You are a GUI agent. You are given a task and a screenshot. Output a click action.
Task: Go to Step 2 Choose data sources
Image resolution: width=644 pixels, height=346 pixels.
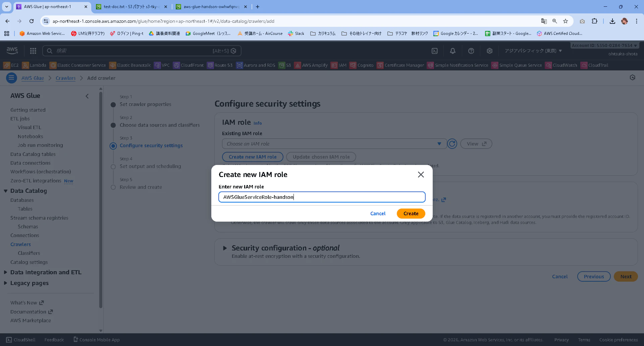[x=160, y=125]
